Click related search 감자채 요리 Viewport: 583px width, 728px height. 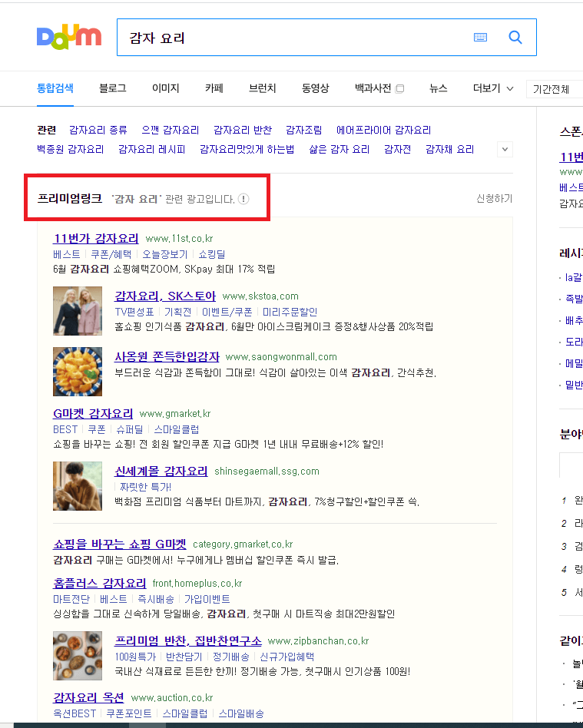449,150
